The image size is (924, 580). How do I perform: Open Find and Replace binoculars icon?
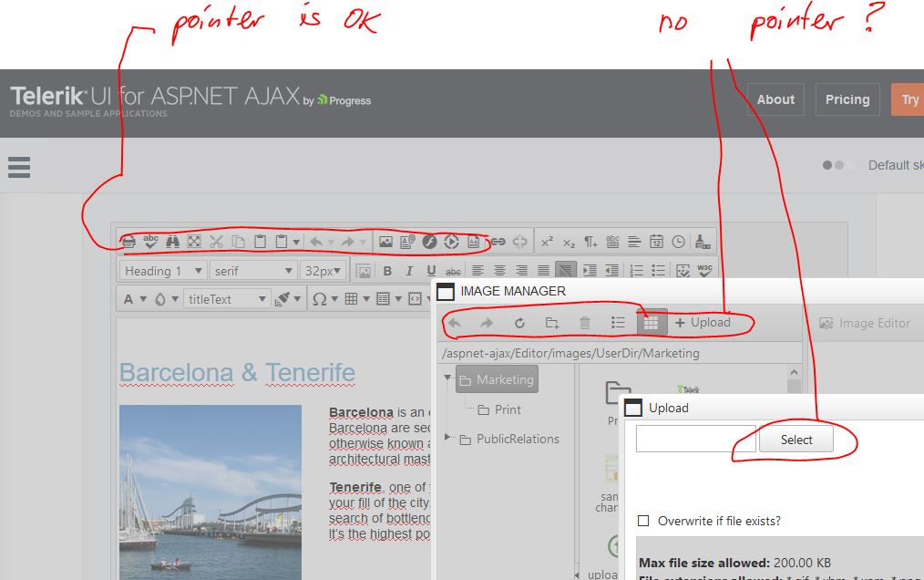pyautogui.click(x=172, y=242)
